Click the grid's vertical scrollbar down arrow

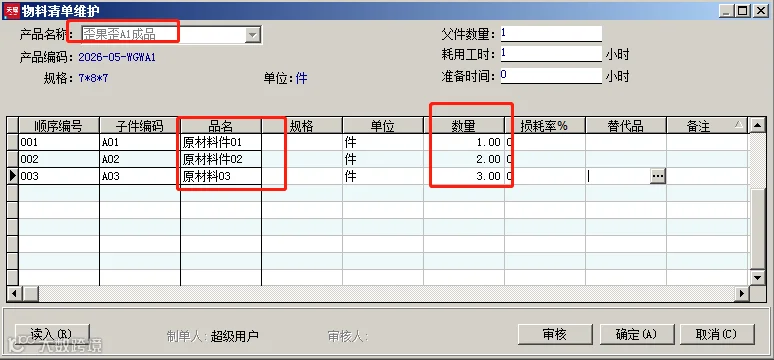tap(757, 278)
